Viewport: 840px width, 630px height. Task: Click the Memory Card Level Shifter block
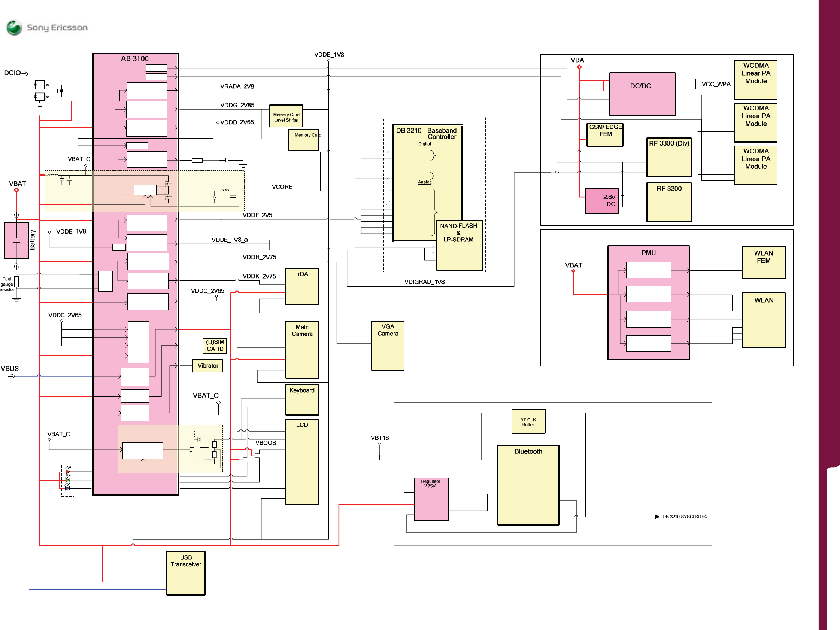[x=286, y=116]
